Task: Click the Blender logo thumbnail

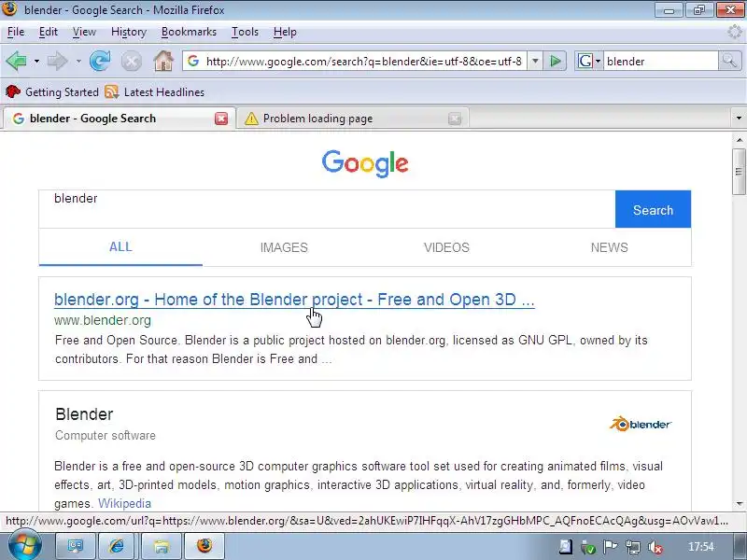Action: 641,424
